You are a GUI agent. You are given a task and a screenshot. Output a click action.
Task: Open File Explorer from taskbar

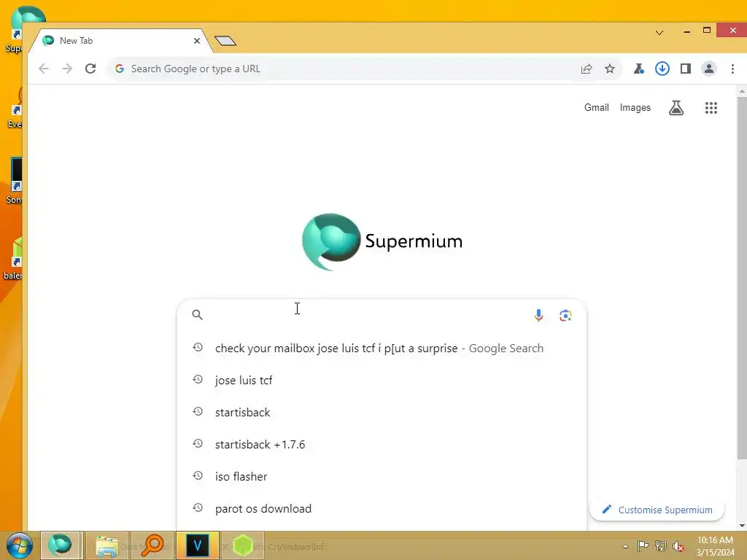(x=107, y=545)
